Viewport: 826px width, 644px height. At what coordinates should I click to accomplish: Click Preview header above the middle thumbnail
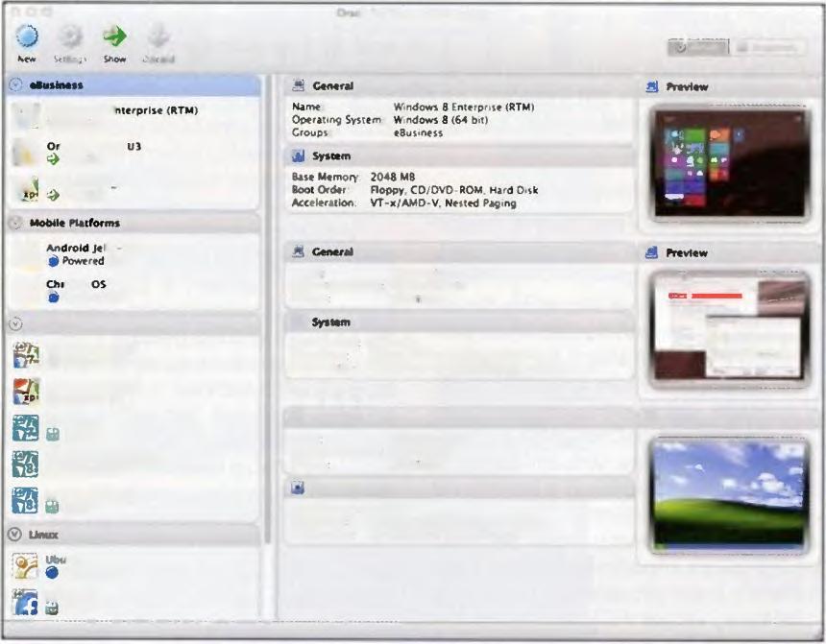[687, 252]
